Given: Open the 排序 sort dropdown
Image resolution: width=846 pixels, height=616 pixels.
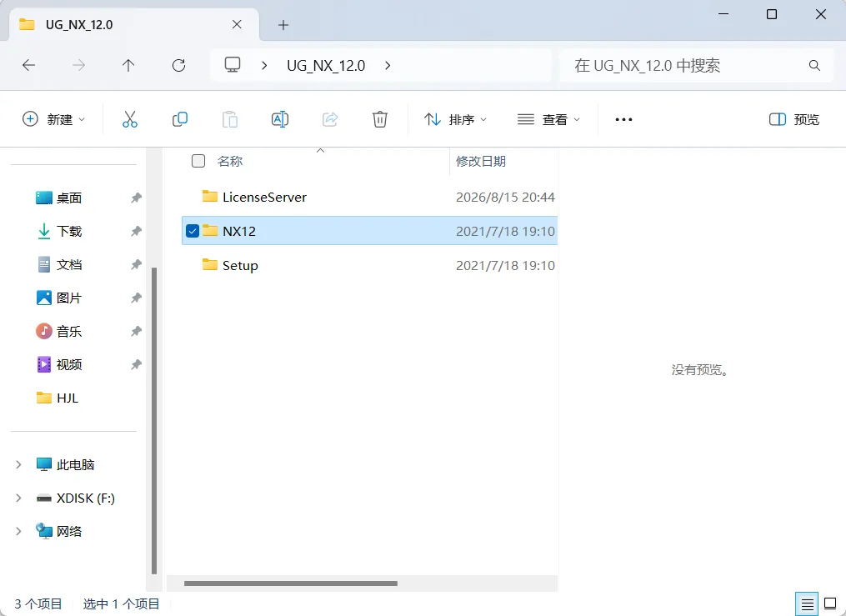Looking at the screenshot, I should [455, 119].
